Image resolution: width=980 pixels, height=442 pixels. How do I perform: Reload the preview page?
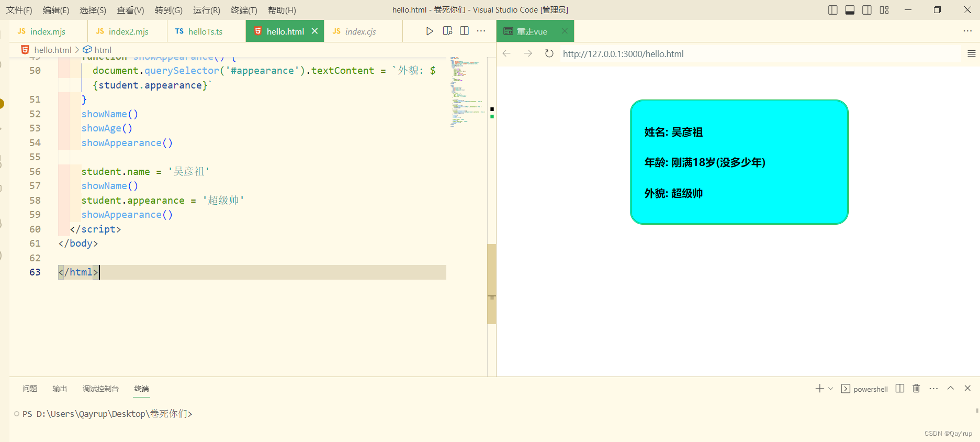549,53
